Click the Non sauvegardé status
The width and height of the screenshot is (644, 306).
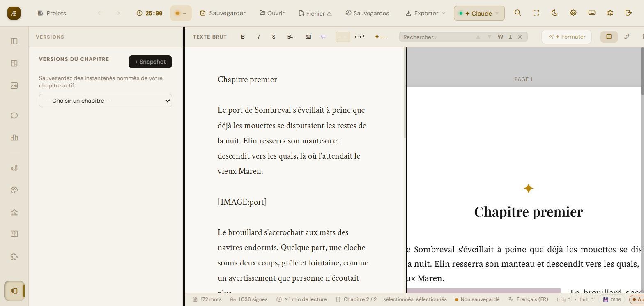click(x=477, y=299)
